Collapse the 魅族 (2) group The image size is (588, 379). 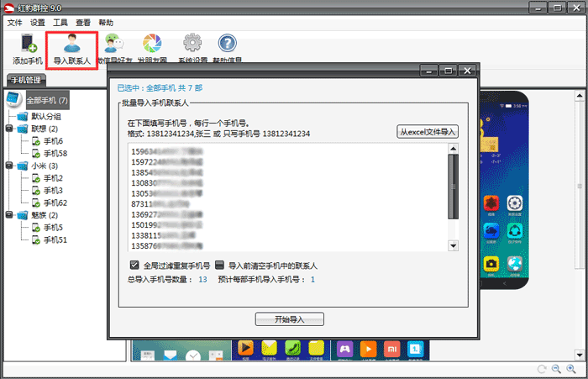pos(10,215)
